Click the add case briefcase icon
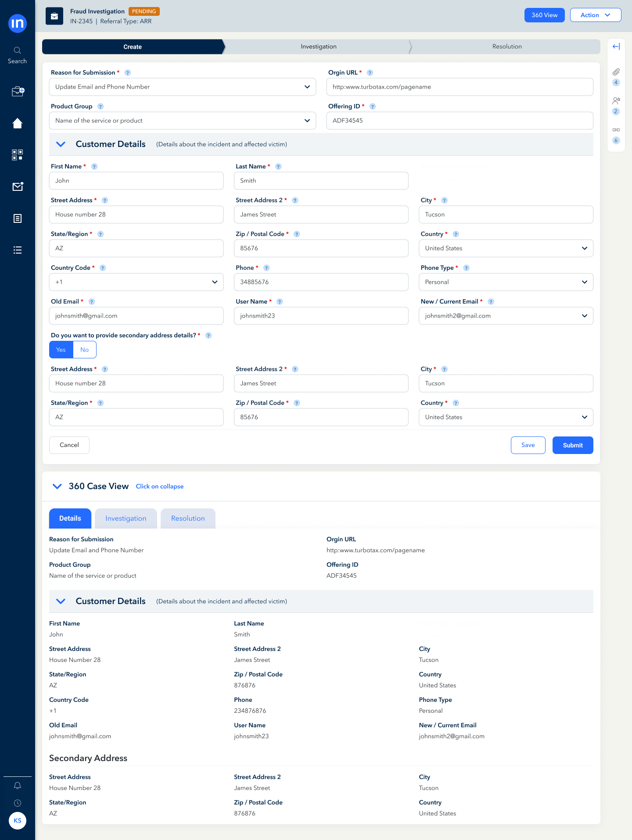This screenshot has width=632, height=840. click(x=18, y=91)
